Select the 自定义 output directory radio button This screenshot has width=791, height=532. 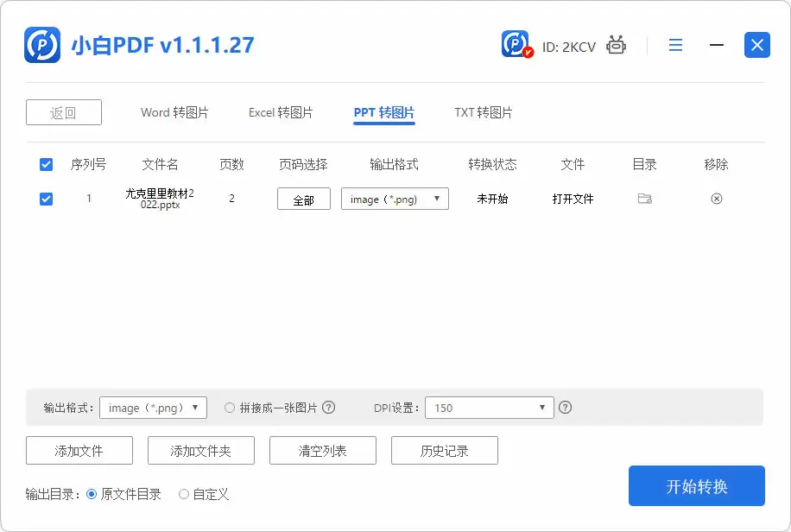(x=183, y=494)
